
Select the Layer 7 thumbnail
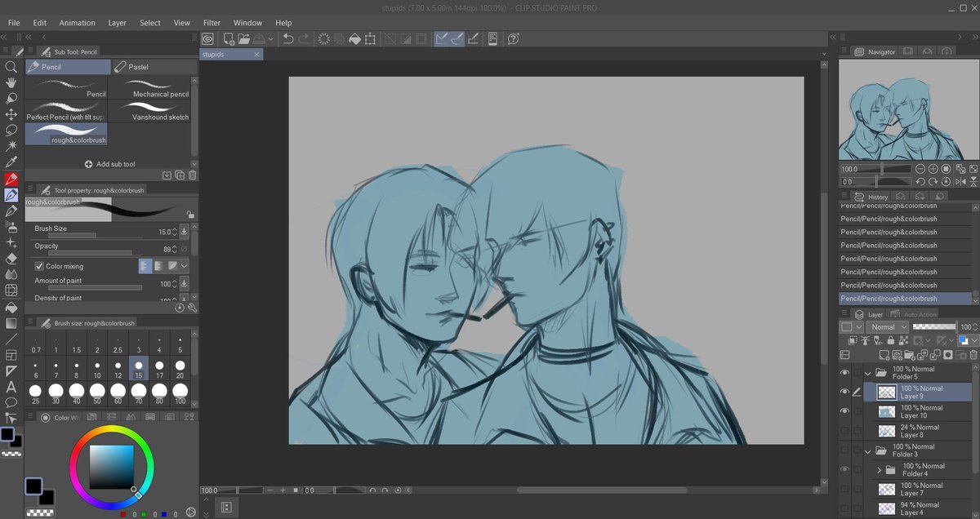click(x=886, y=489)
